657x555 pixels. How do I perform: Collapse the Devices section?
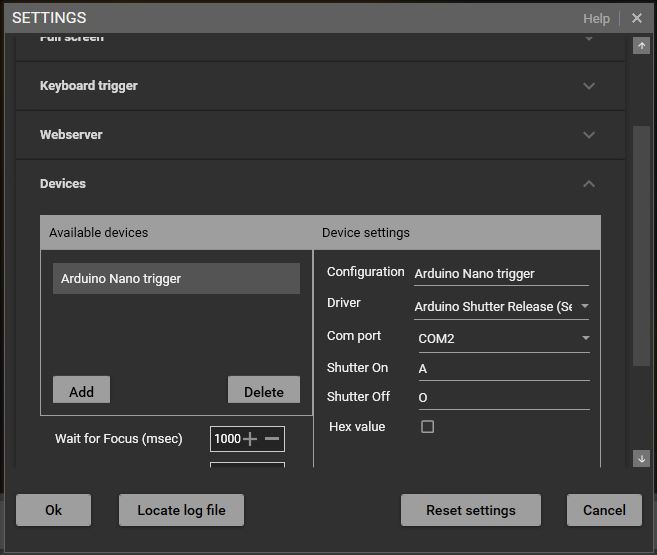589,184
